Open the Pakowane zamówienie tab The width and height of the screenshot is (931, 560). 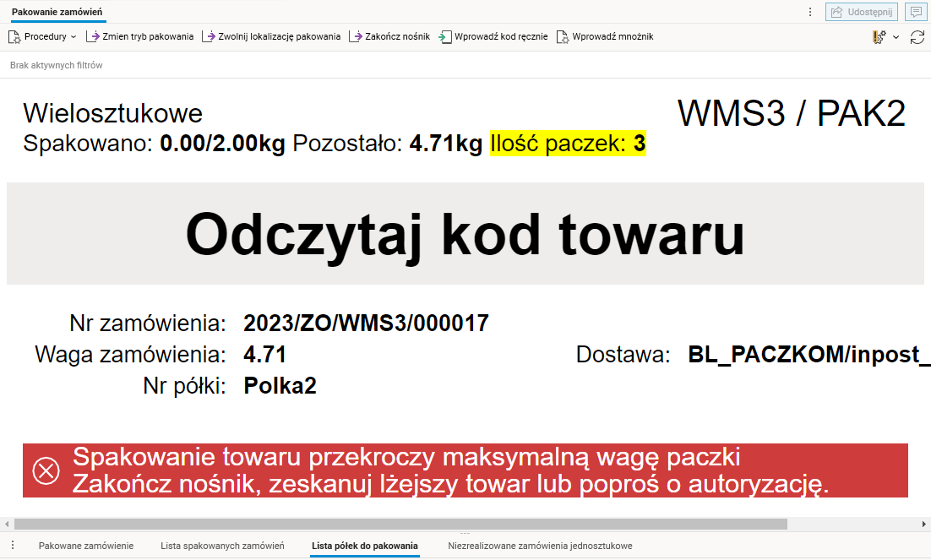[85, 546]
